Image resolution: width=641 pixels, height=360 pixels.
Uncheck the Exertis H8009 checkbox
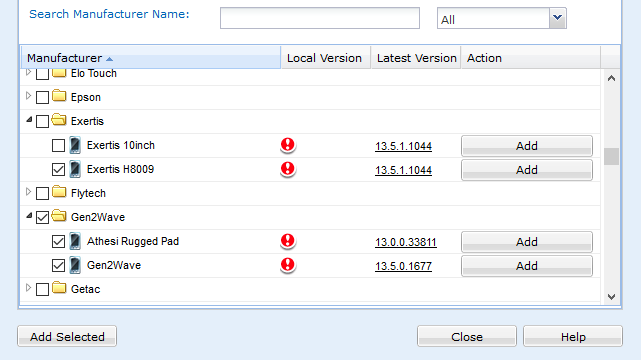tap(58, 170)
